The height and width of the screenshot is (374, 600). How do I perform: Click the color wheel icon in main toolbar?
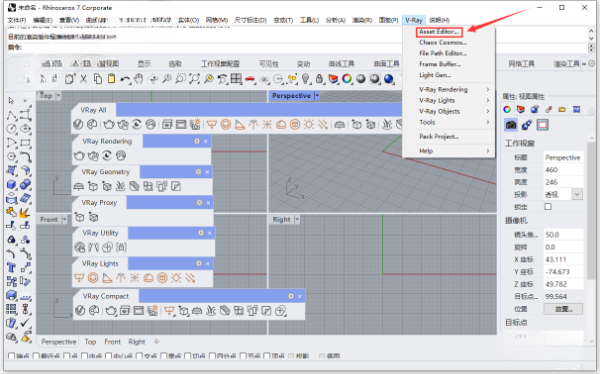tap(347, 79)
